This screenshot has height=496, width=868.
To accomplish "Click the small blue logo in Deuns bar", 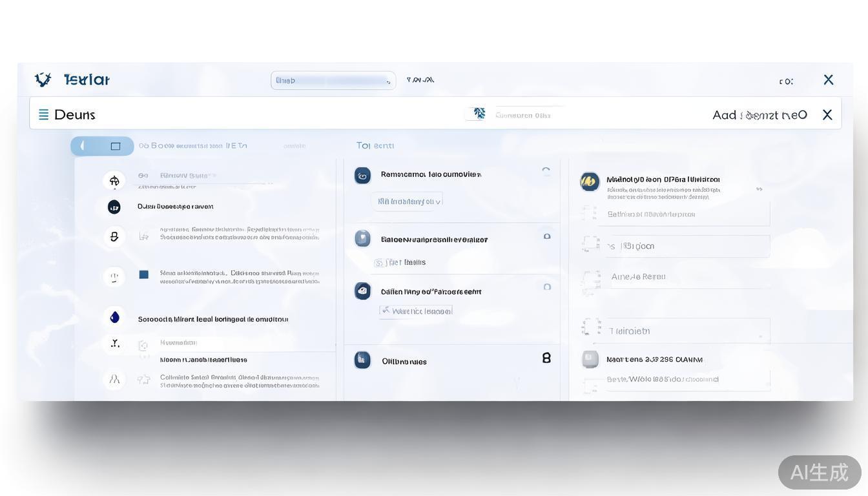I will pyautogui.click(x=479, y=114).
